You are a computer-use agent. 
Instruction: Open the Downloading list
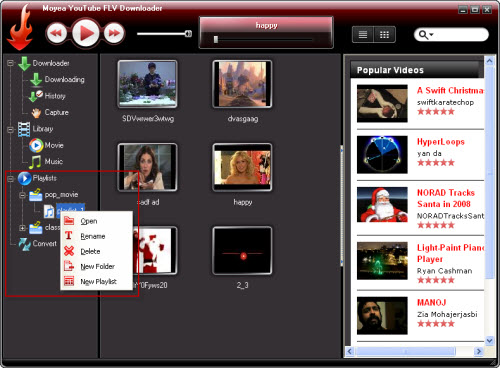click(64, 79)
